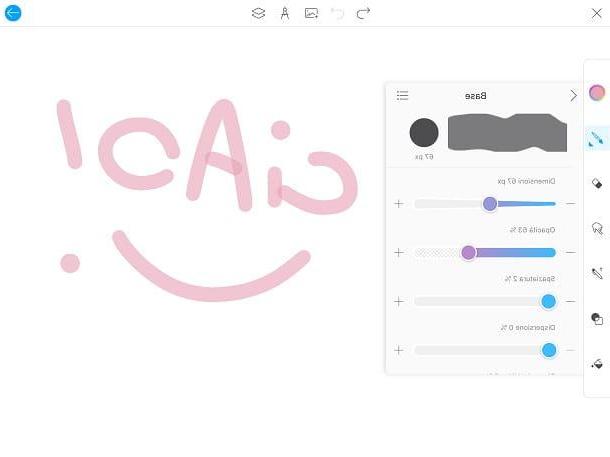
Task: Select the paint bucket fill tool
Action: point(597,364)
